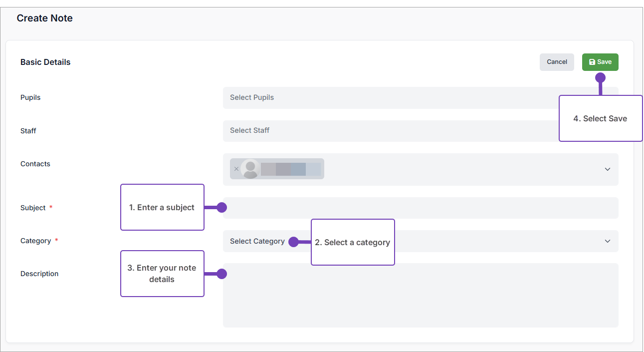
Task: Click the floppy disk icon on Save
Action: point(592,62)
